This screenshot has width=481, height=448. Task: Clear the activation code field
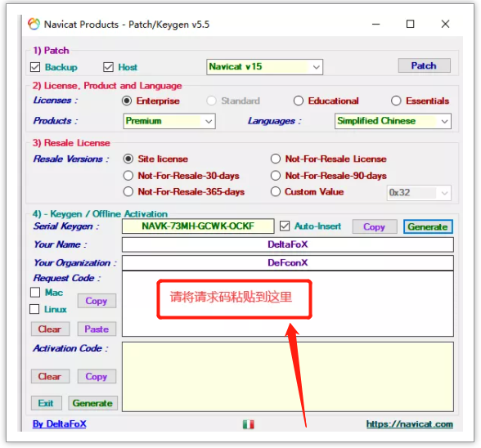click(51, 376)
